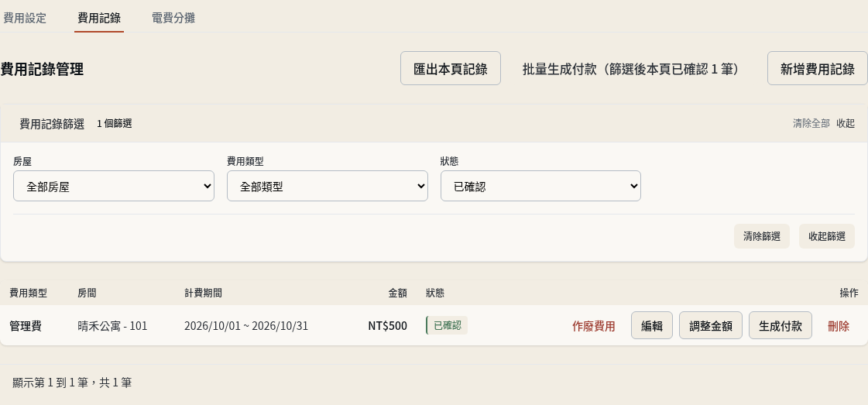Click the NT$500 amount cell

click(387, 326)
